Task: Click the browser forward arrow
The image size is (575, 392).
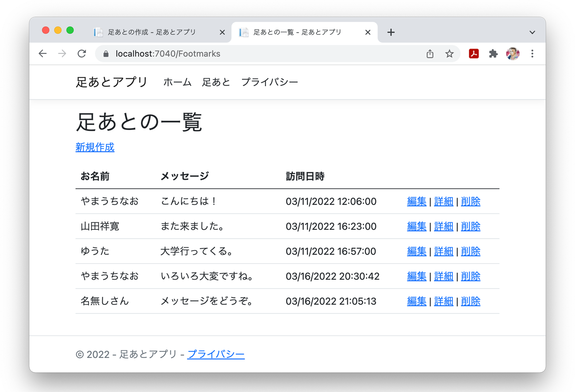Action: point(62,53)
